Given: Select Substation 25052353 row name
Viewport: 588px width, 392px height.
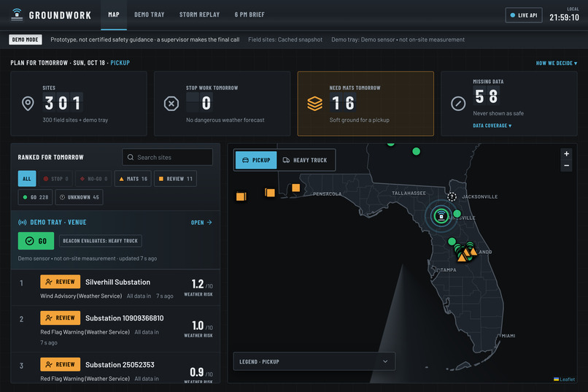Looking at the screenshot, I should point(120,364).
